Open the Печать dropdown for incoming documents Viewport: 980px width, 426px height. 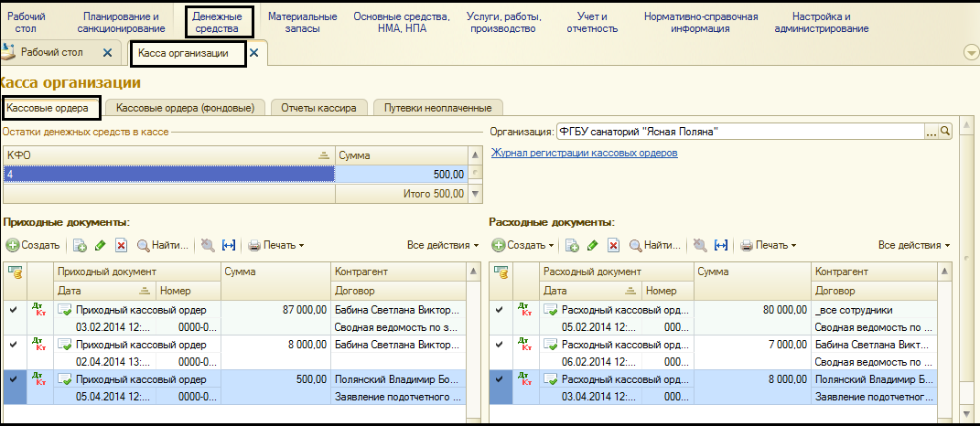coord(275,245)
